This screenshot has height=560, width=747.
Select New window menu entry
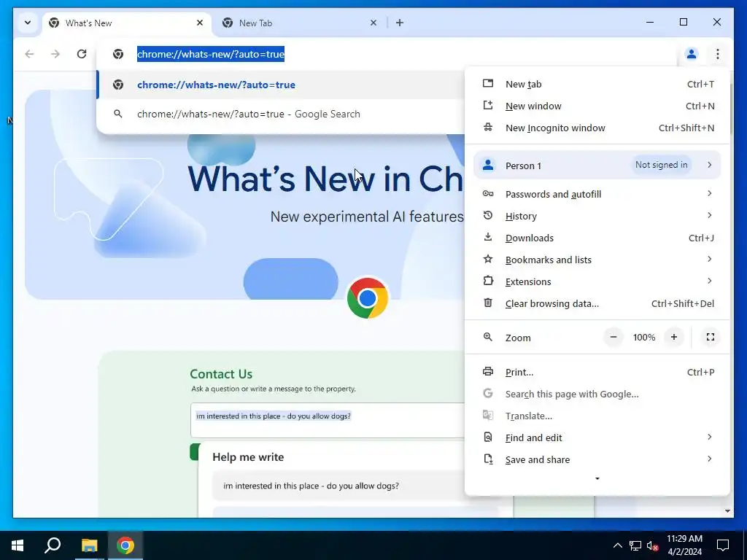tap(597, 106)
